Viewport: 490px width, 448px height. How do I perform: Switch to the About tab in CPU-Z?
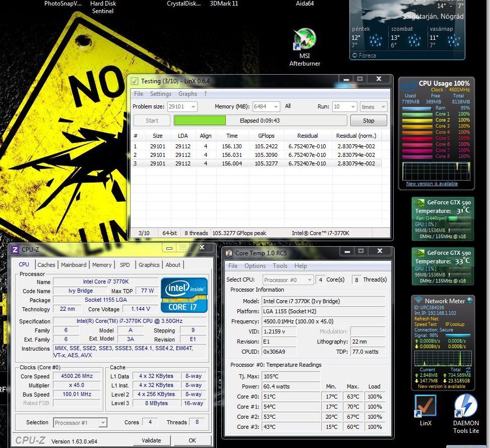pyautogui.click(x=173, y=265)
